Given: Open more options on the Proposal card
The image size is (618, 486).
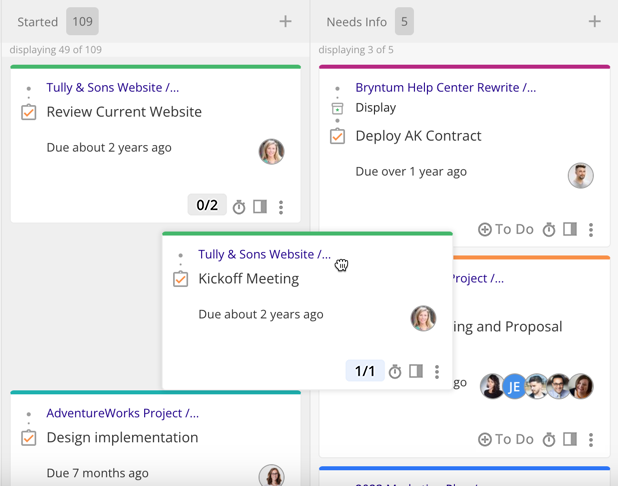Looking at the screenshot, I should pyautogui.click(x=591, y=440).
